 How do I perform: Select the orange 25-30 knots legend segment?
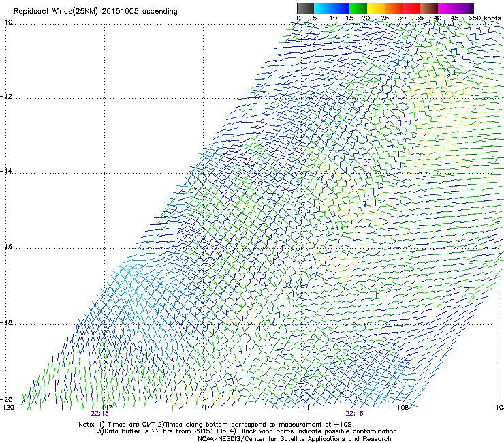click(394, 8)
